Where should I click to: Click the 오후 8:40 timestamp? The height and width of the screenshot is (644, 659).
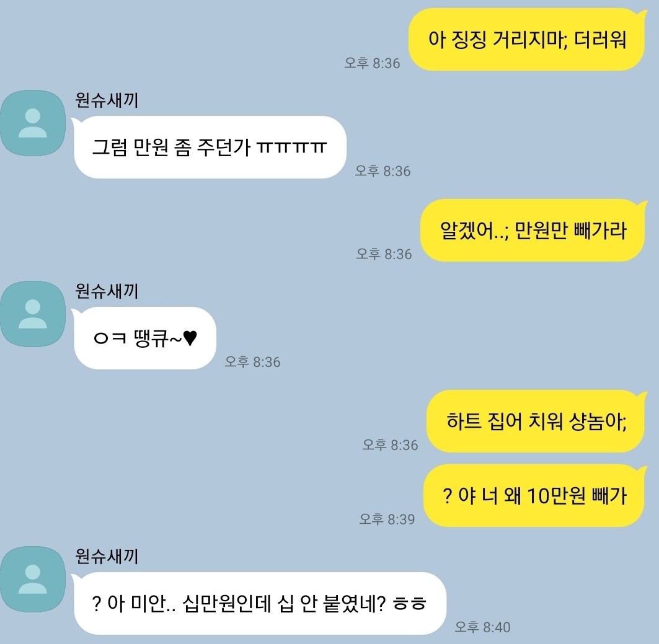point(482,627)
